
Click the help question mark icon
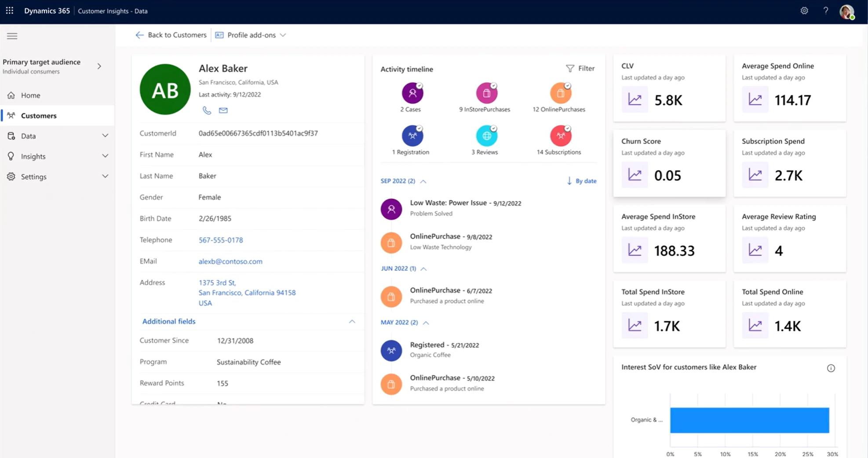(x=826, y=11)
